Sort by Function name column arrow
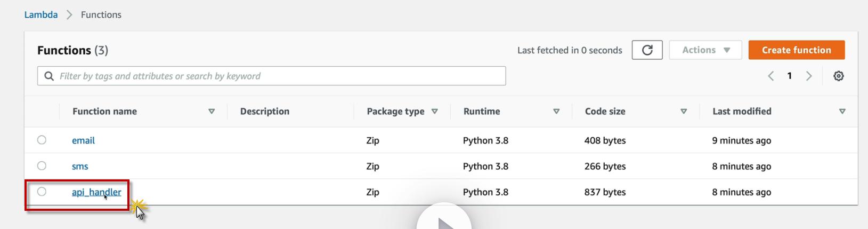 pos(212,112)
